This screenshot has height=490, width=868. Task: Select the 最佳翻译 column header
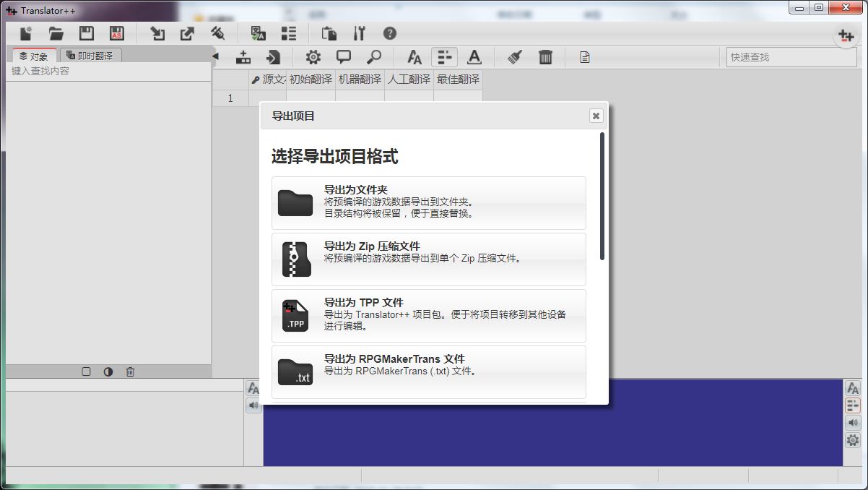tap(458, 79)
